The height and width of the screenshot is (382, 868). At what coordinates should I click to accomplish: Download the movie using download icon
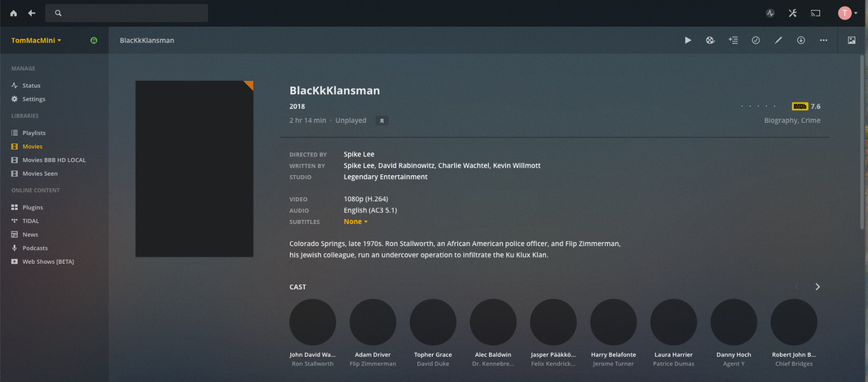click(800, 41)
